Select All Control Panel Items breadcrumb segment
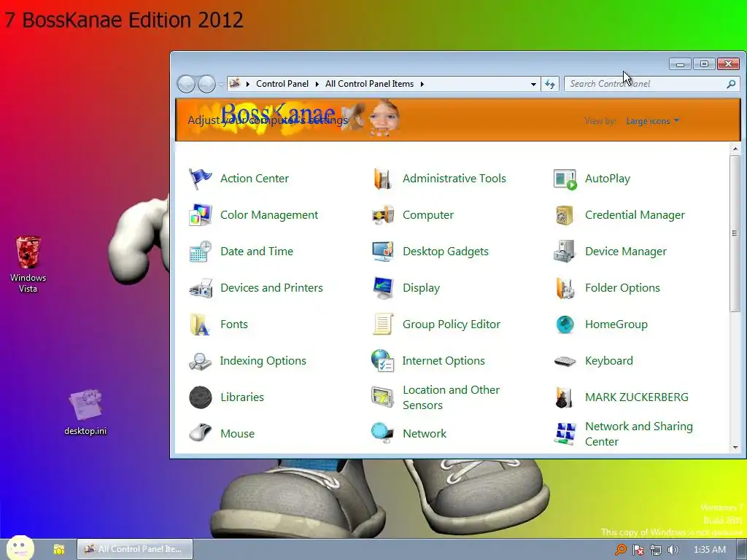 point(369,84)
